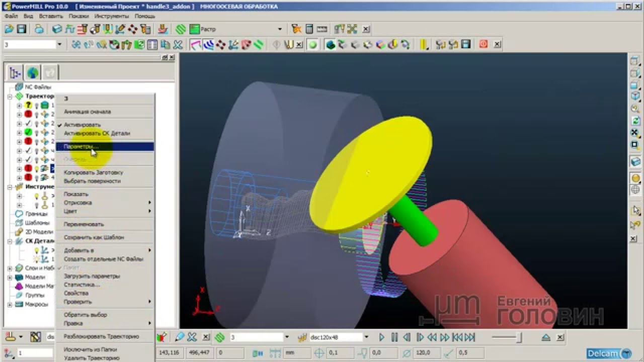644x362 pixels.
Task: Choose Переименовать from the context menu
Action: click(84, 224)
